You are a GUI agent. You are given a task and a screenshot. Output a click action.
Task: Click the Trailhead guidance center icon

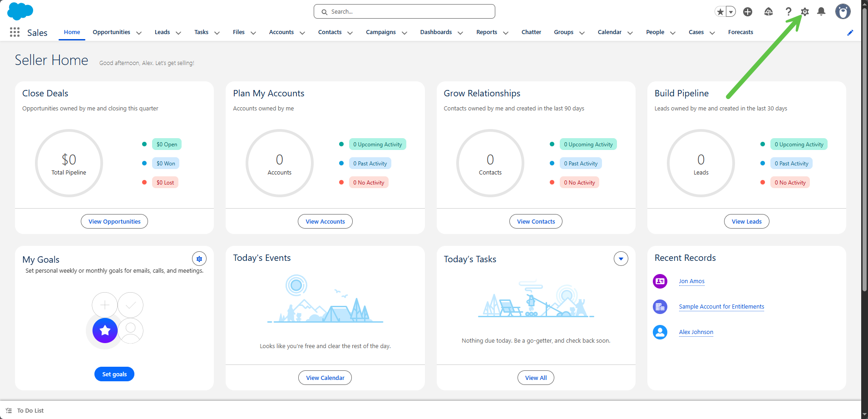[769, 12]
